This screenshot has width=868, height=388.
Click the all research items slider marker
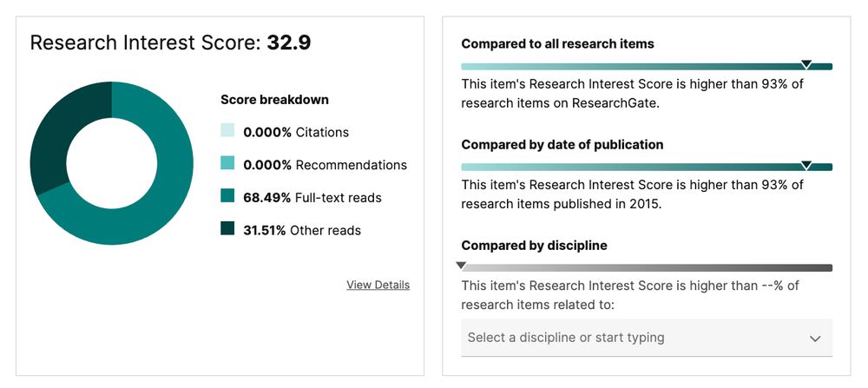pyautogui.click(x=806, y=64)
